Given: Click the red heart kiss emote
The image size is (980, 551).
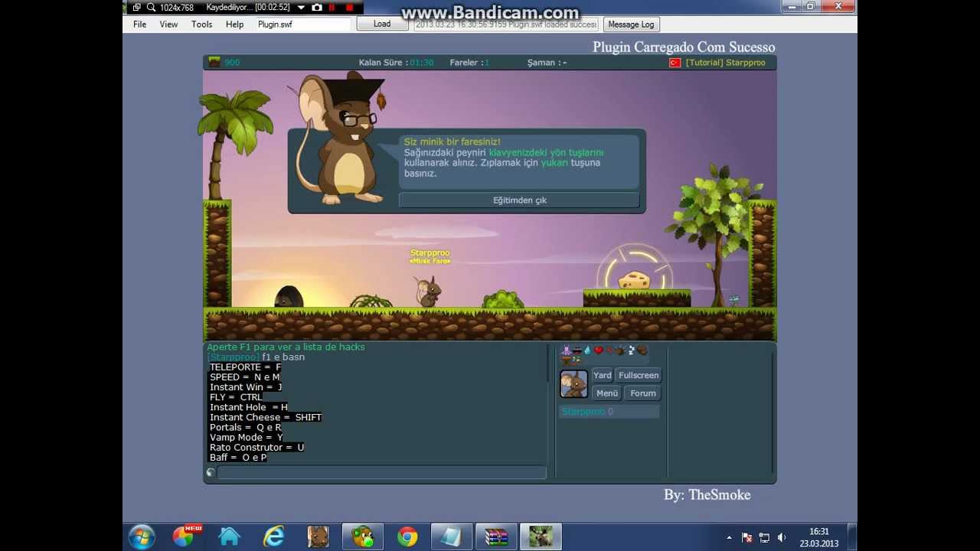Looking at the screenshot, I should (x=599, y=350).
